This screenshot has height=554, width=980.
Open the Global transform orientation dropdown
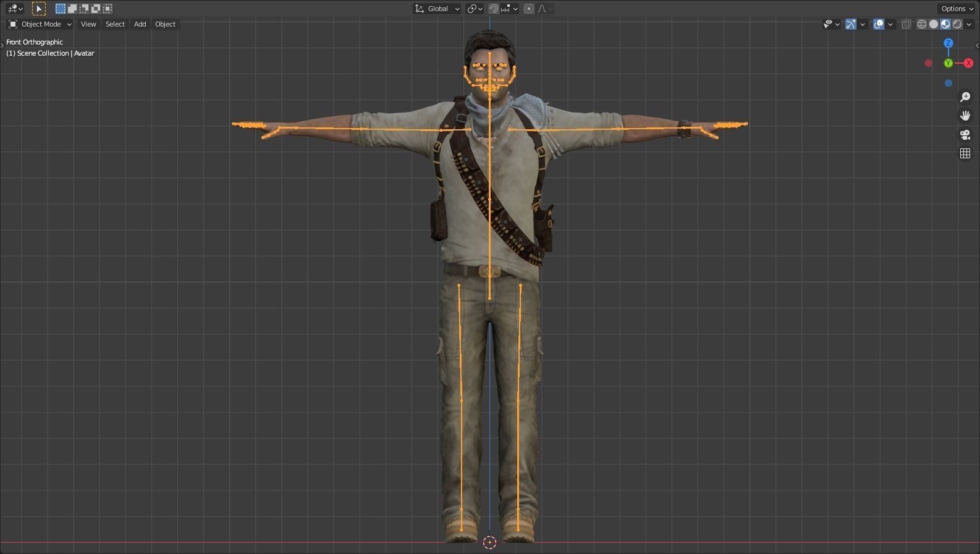437,9
